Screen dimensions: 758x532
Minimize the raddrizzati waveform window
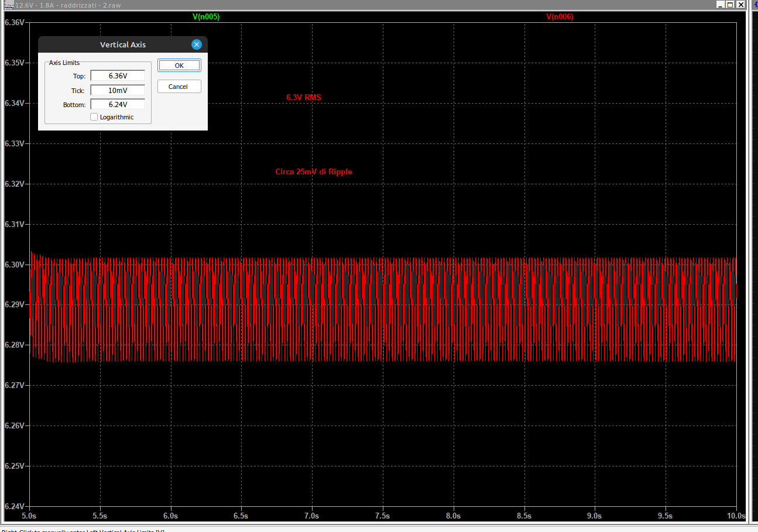point(720,4)
